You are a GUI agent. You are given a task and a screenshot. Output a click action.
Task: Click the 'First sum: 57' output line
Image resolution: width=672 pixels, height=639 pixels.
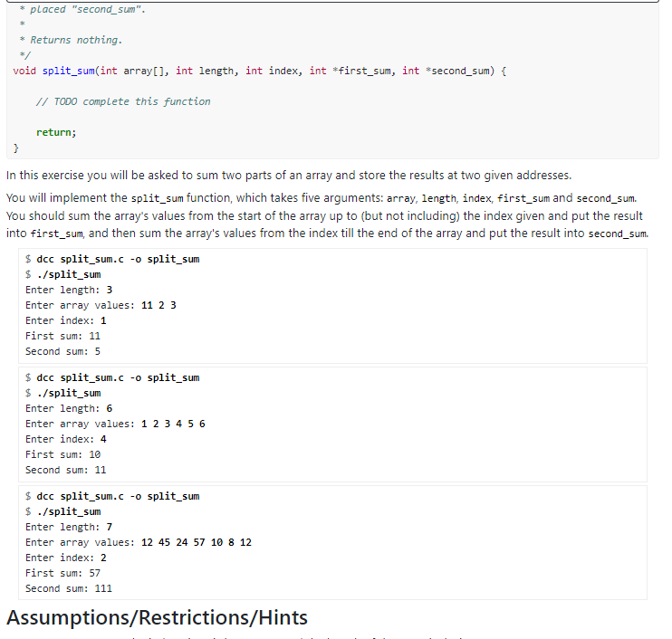pyautogui.click(x=62, y=574)
